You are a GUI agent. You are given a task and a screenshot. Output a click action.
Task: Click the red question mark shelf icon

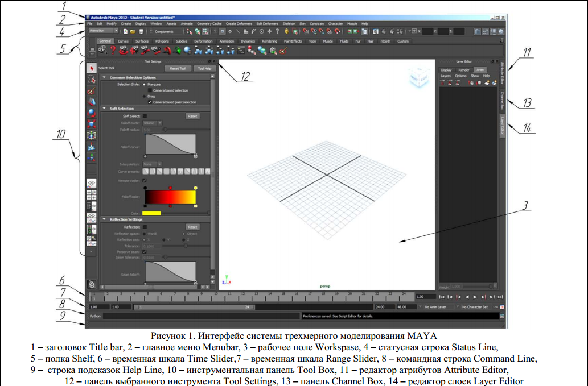(x=113, y=50)
